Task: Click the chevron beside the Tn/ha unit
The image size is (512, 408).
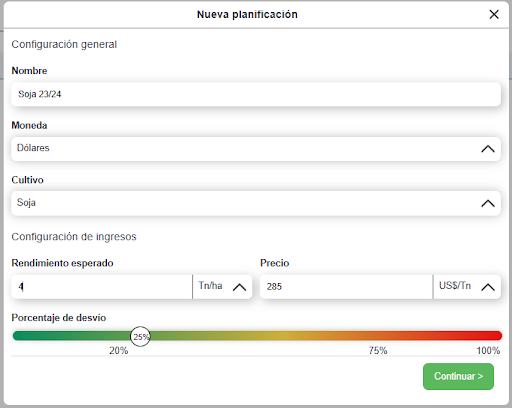Action: click(239, 287)
